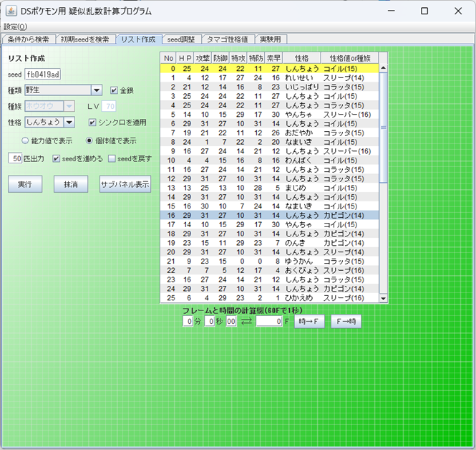Viewport: 476px width, 450px height.
Task: Switch to the 実験用 tab
Action: [270, 39]
